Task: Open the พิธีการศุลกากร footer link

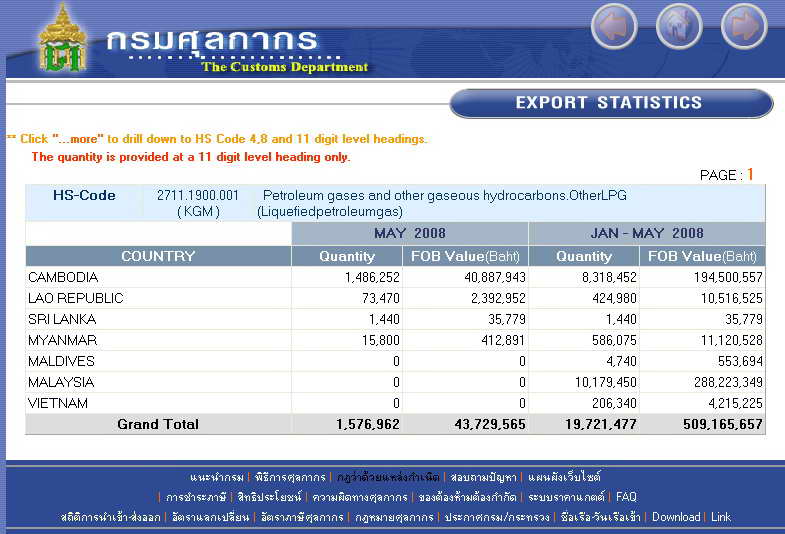Action: pyautogui.click(x=290, y=477)
